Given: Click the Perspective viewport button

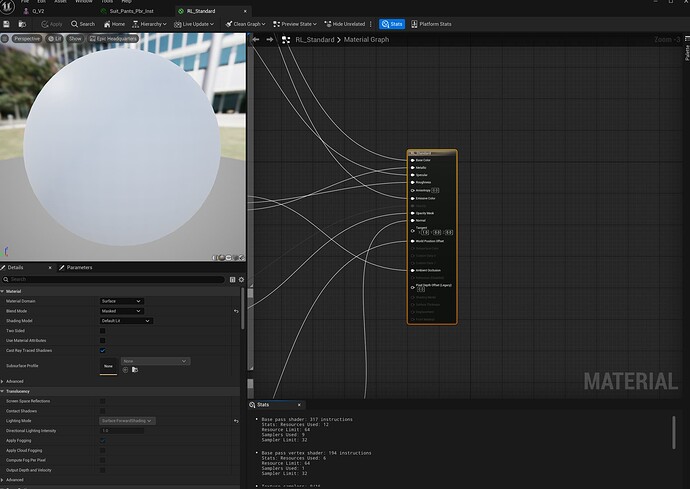Looking at the screenshot, I should (x=26, y=39).
